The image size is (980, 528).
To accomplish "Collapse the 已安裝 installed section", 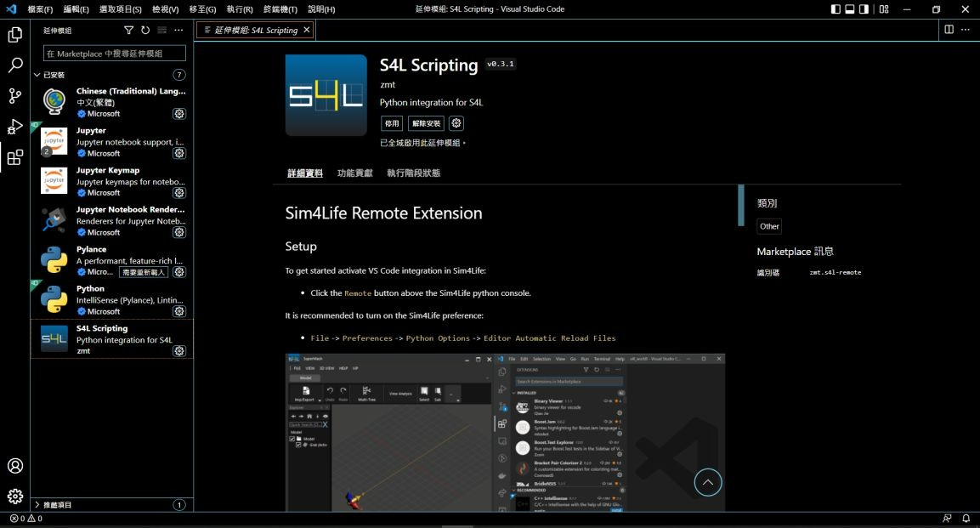I will [x=37, y=75].
